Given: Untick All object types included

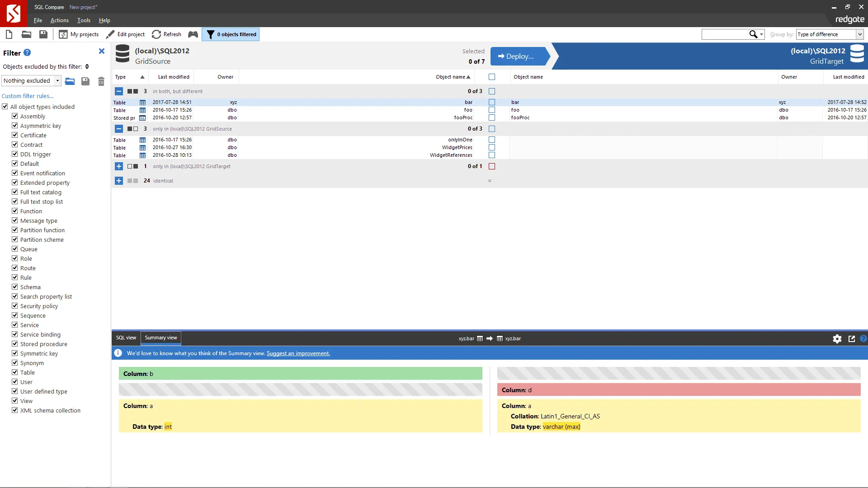Looking at the screenshot, I should [x=5, y=107].
